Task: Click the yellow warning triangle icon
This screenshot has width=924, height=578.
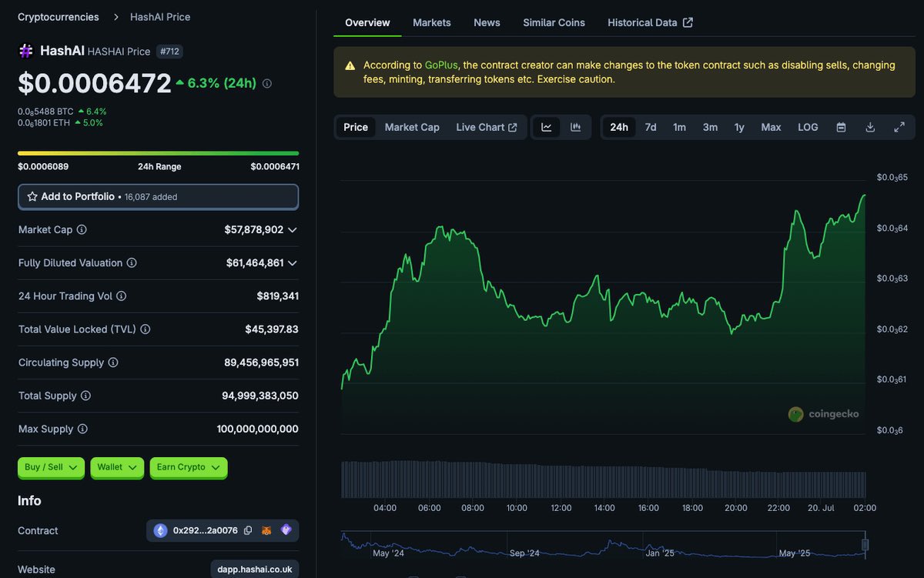Action: [350, 66]
